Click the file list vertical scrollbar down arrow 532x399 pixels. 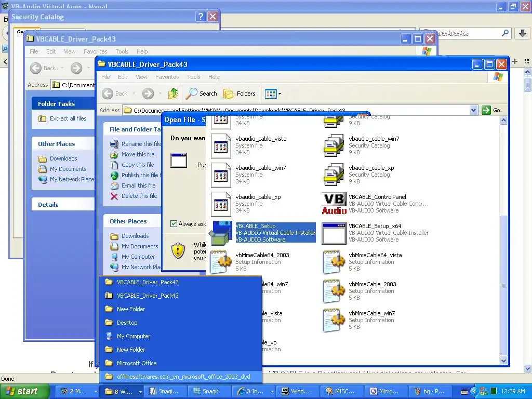pyautogui.click(x=503, y=361)
